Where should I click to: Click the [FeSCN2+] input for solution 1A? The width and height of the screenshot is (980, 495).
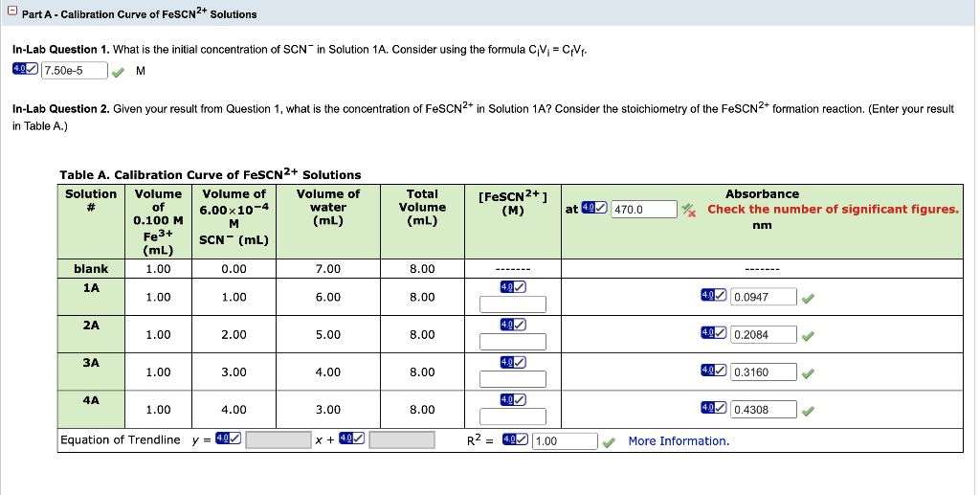(513, 304)
